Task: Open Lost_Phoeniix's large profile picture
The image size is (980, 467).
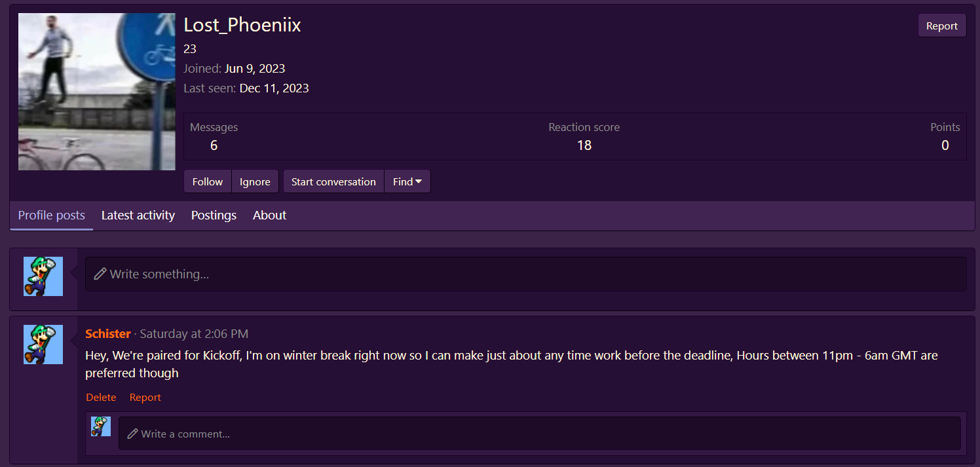Action: tap(96, 92)
